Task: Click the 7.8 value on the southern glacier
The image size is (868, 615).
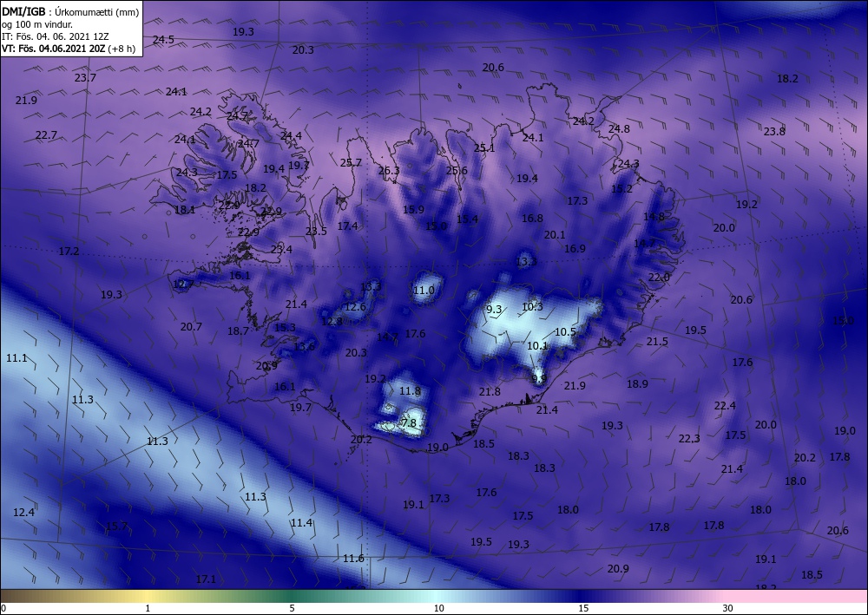Action: tap(409, 423)
